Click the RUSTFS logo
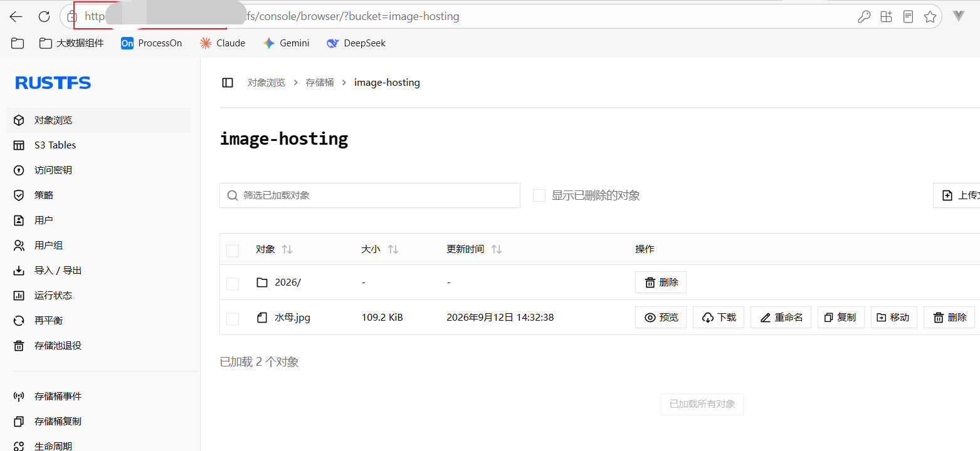 pos(53,83)
